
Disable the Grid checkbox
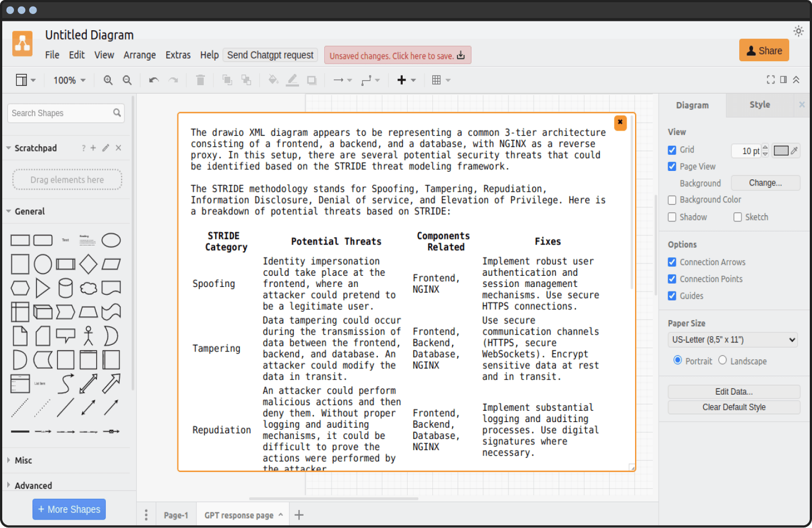[x=672, y=150]
